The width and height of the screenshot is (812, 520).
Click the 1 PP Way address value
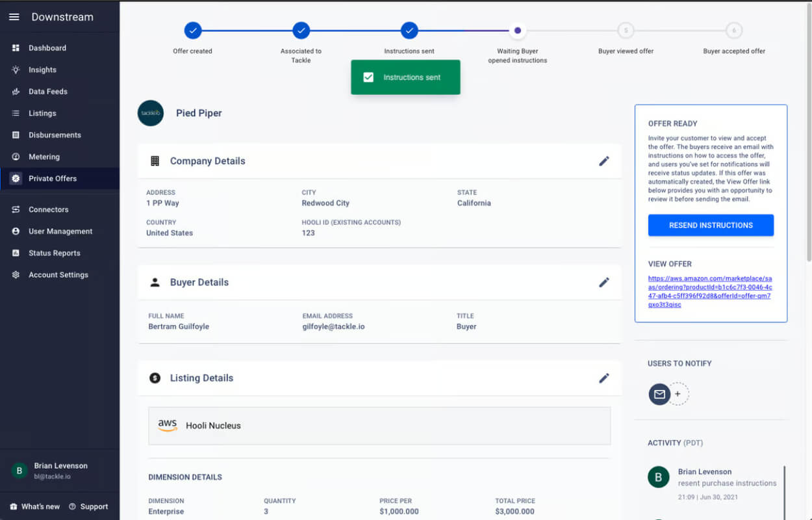(x=162, y=203)
